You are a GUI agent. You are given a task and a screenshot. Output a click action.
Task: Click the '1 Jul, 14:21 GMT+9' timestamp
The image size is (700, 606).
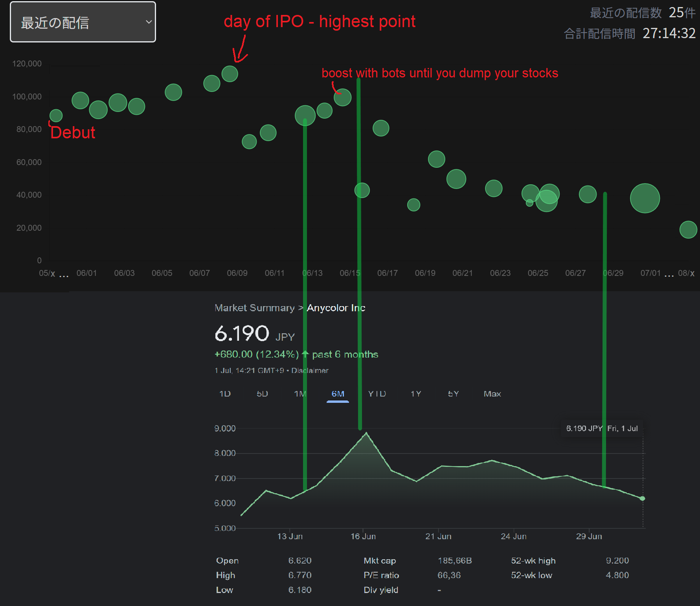coord(249,371)
